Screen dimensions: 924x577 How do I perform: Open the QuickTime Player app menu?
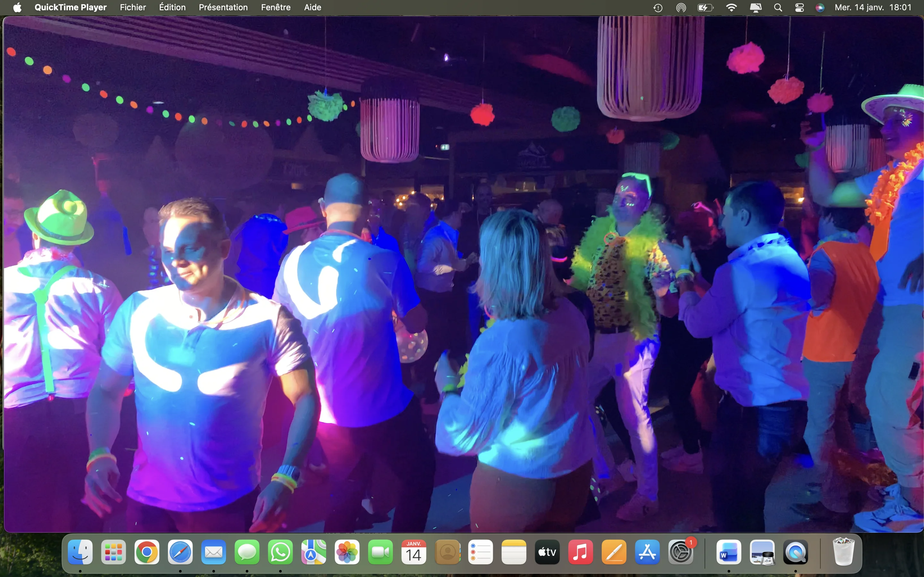70,7
